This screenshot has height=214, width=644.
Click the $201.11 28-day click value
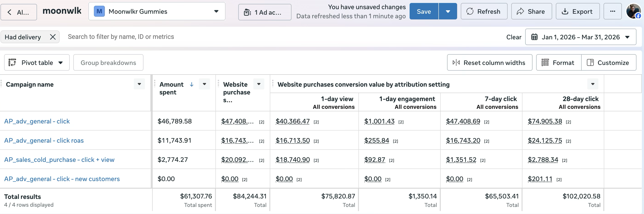coord(540,179)
